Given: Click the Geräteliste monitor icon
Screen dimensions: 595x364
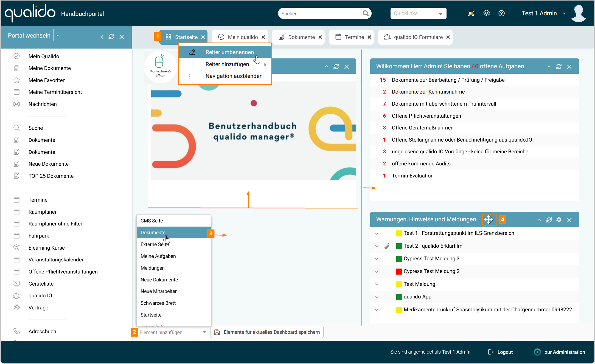Looking at the screenshot, I should point(16,284).
